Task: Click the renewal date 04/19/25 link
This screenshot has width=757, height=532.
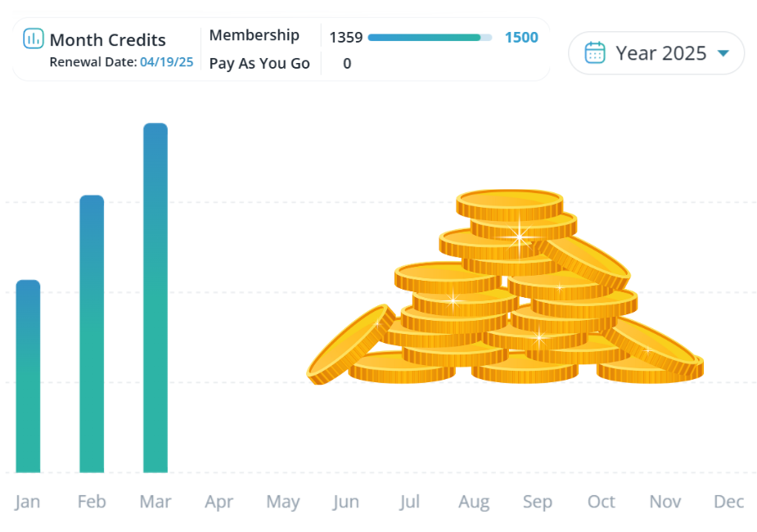Action: [x=167, y=62]
